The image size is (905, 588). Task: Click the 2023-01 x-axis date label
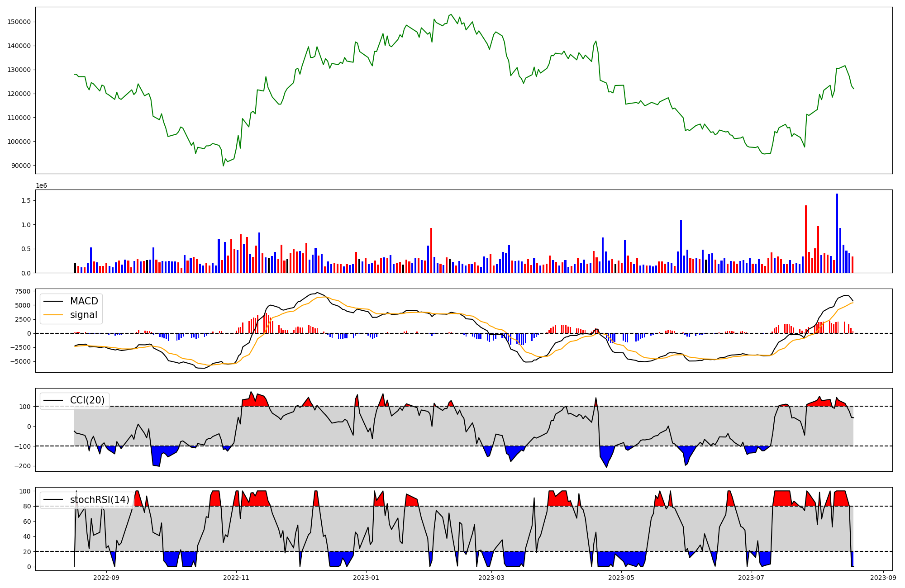pyautogui.click(x=366, y=578)
